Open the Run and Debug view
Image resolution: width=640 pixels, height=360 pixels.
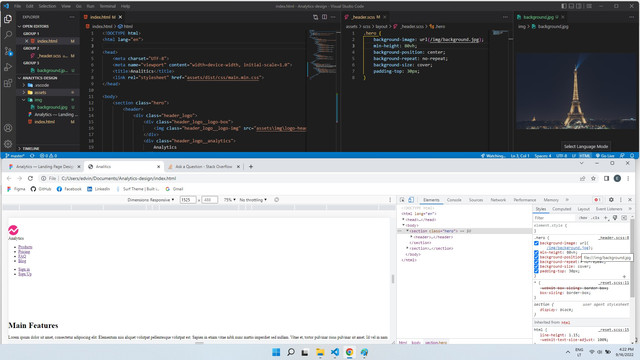8,67
